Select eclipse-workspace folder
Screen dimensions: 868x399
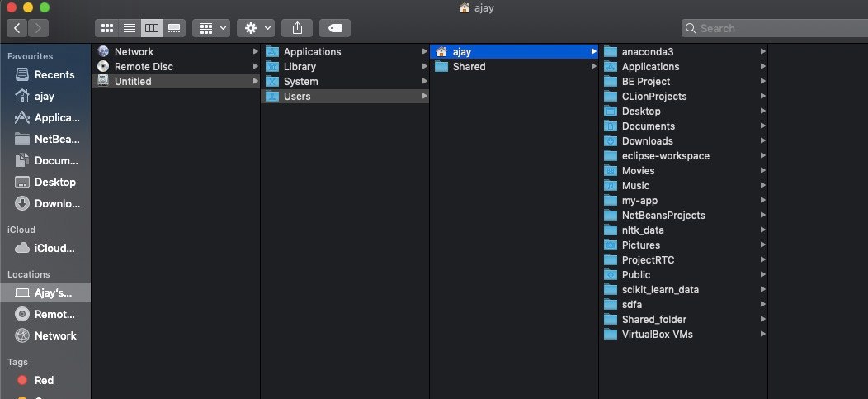[x=684, y=156]
